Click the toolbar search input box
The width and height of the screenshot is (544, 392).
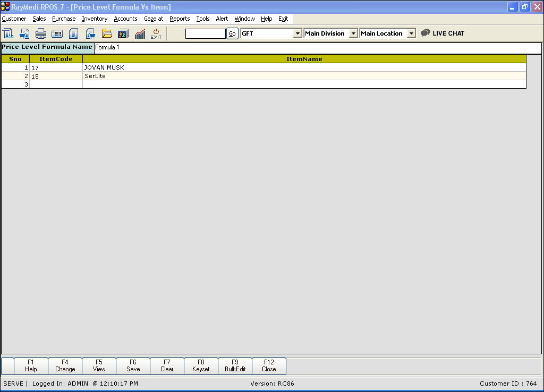pyautogui.click(x=206, y=33)
